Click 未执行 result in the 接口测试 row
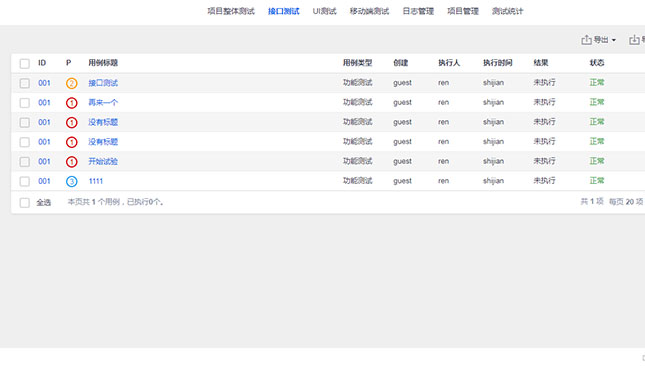 (544, 83)
